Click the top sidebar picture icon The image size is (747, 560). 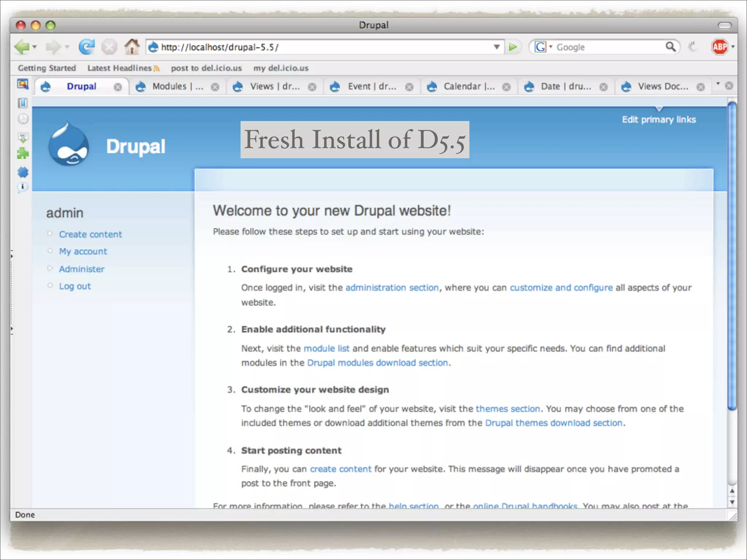[x=23, y=84]
